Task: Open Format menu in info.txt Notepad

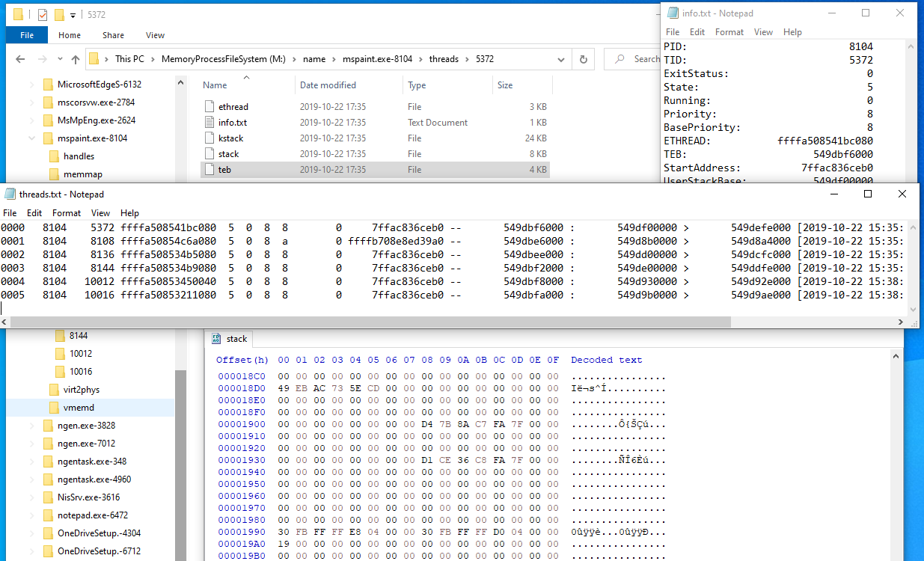Action: [x=729, y=32]
